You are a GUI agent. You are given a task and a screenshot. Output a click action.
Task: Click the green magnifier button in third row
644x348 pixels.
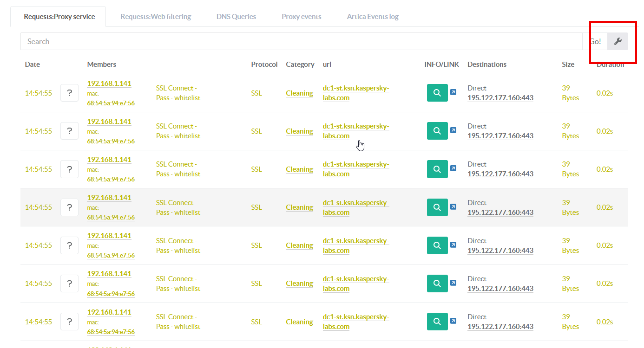tap(437, 169)
